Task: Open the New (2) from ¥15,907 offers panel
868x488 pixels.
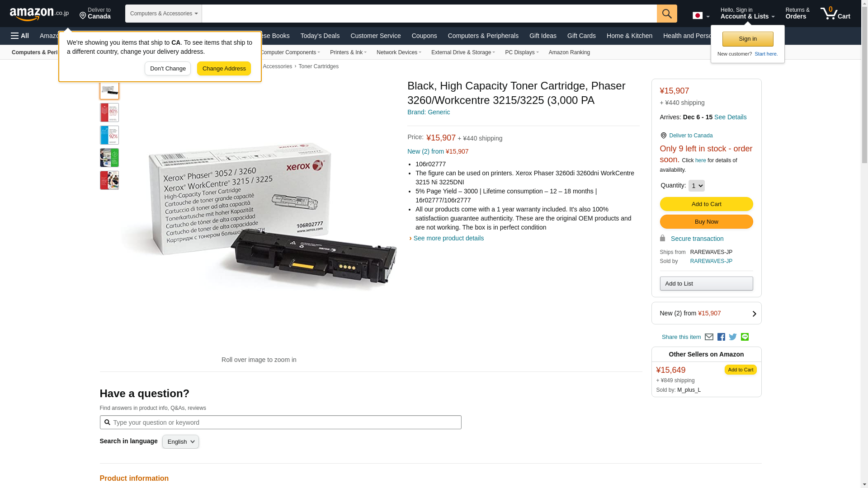Action: point(706,313)
